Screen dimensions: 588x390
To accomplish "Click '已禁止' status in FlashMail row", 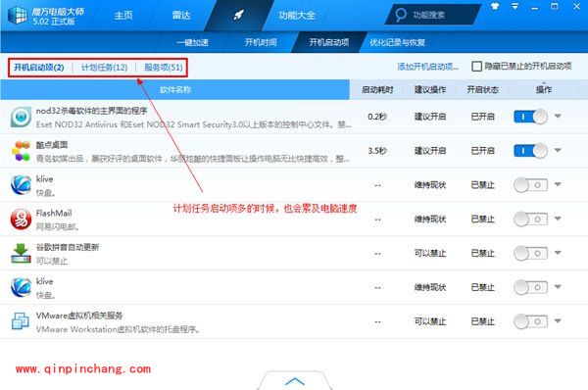I will pos(482,219).
